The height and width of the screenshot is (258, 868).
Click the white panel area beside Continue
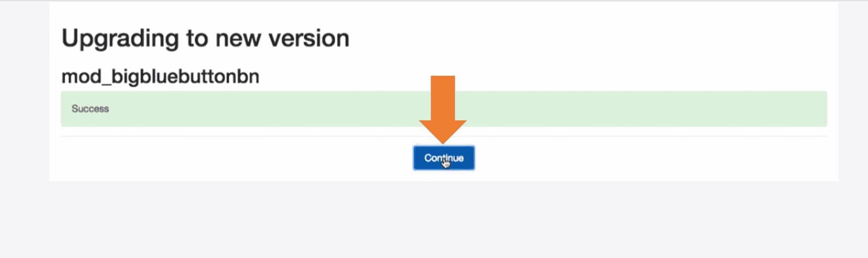coord(643,158)
